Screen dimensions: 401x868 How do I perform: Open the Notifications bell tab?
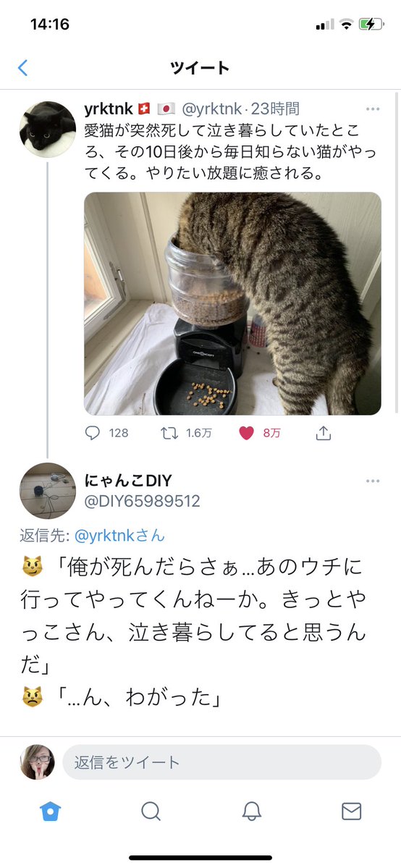click(251, 811)
